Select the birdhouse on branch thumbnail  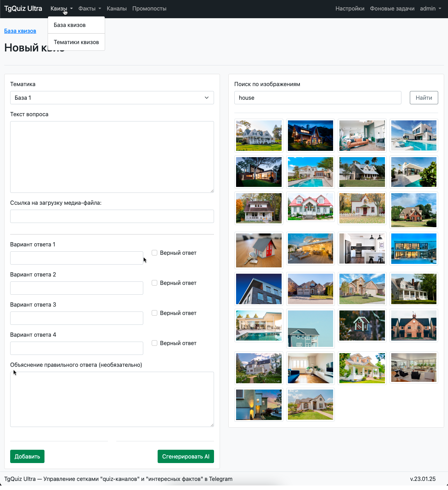[x=362, y=325]
